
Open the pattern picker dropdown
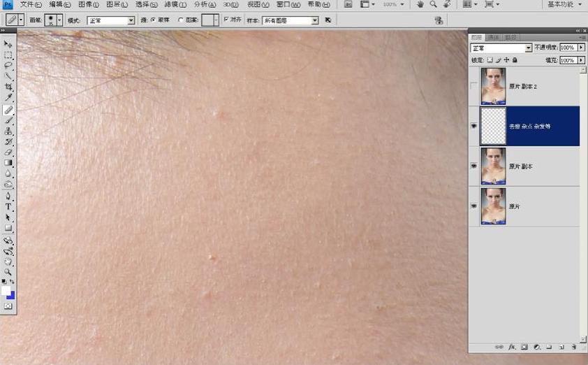(216, 20)
